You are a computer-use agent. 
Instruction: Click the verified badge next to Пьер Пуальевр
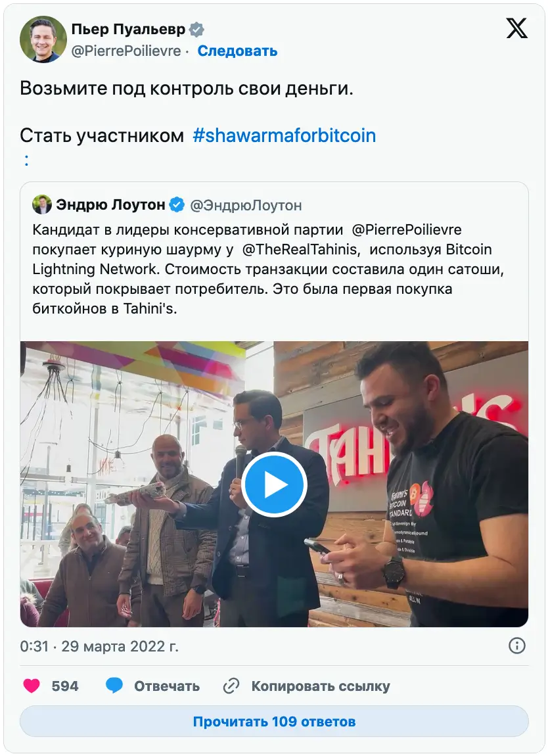tap(196, 30)
